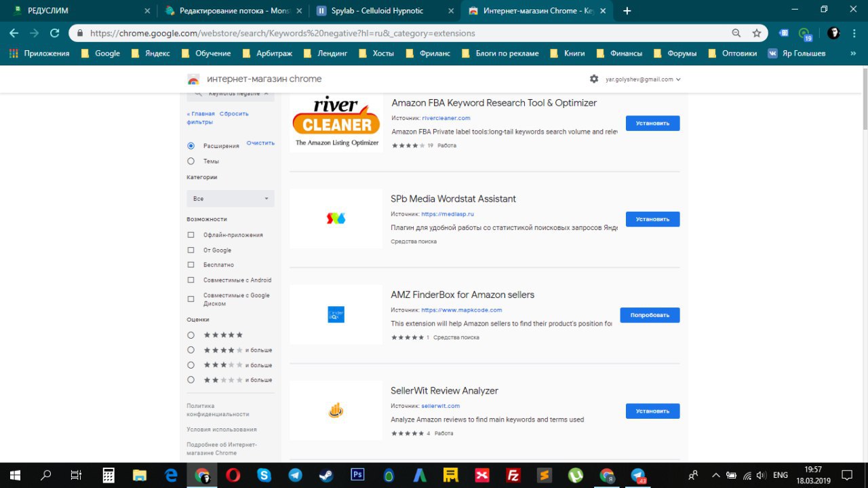Launch Calculator from the taskbar

108,475
